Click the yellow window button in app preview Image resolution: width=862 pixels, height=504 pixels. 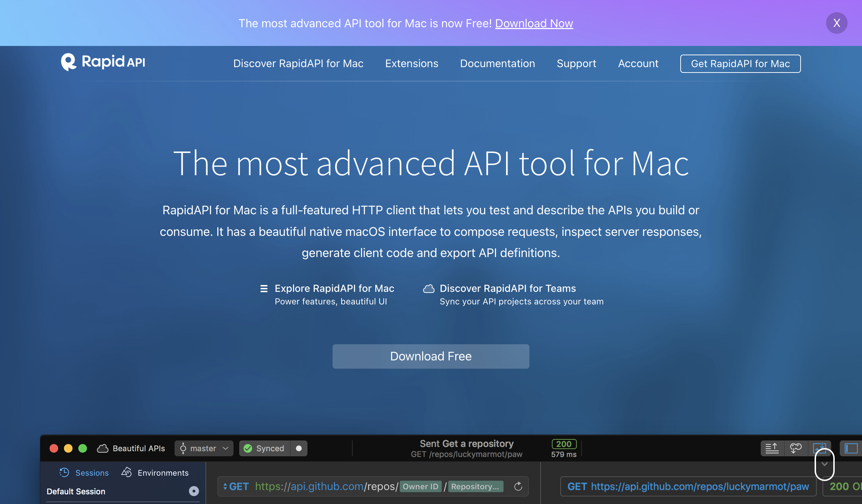68,448
